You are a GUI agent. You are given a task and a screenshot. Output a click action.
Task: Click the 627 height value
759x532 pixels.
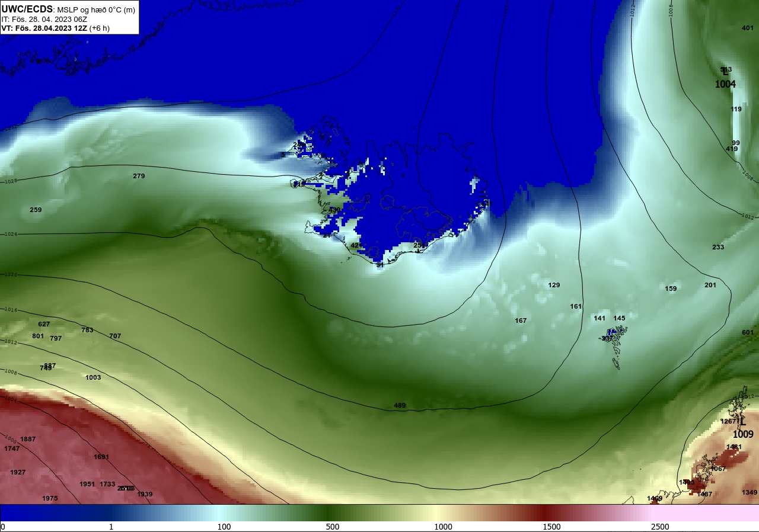coord(44,324)
